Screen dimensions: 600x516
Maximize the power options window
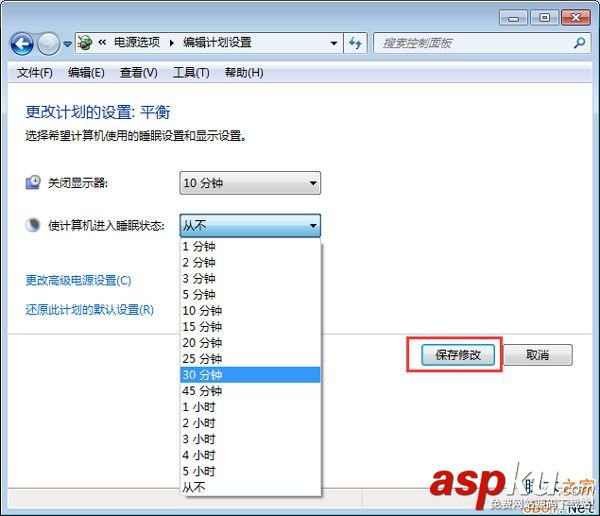click(x=544, y=18)
